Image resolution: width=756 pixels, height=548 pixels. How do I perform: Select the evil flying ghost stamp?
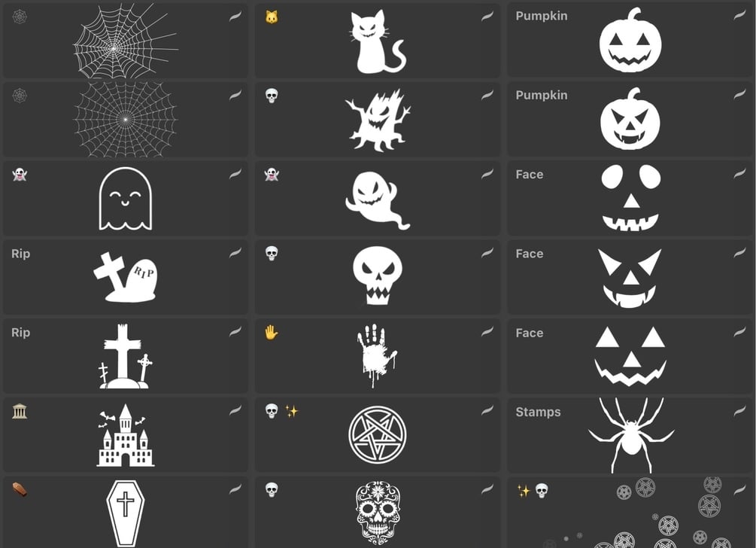tap(378, 198)
